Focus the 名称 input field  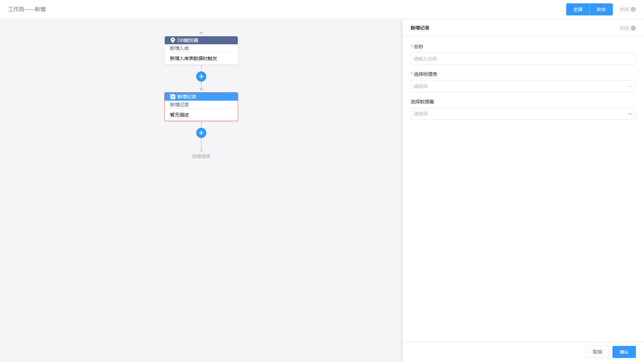[x=523, y=59]
